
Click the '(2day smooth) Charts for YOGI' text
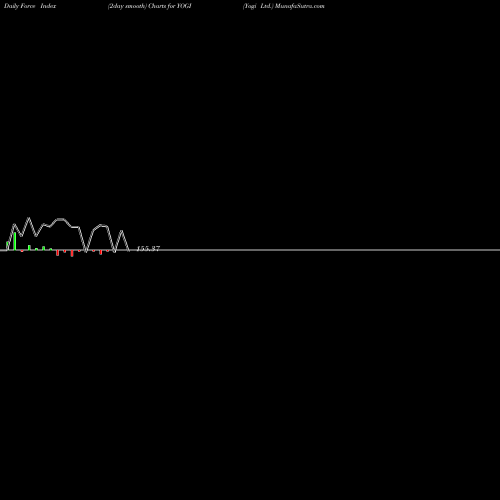click(150, 6)
